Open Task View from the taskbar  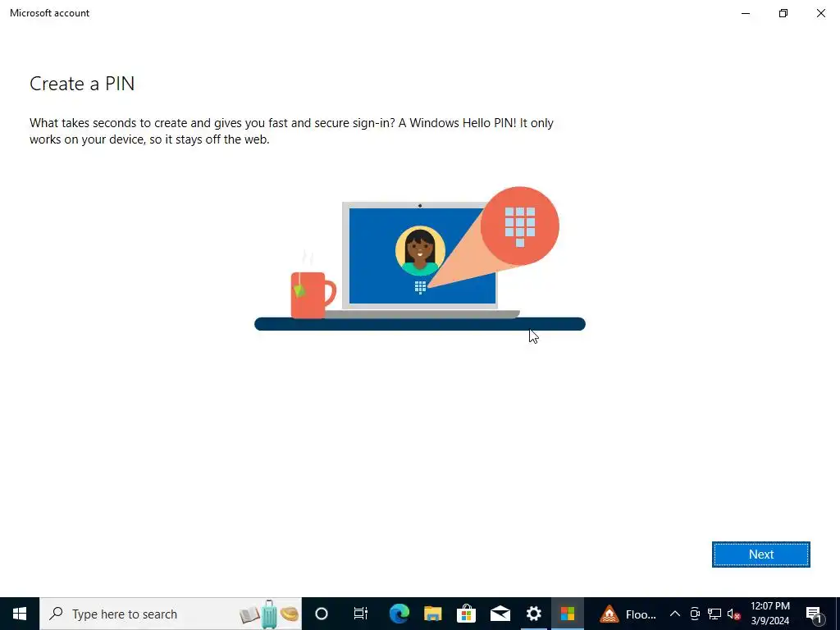[361, 614]
